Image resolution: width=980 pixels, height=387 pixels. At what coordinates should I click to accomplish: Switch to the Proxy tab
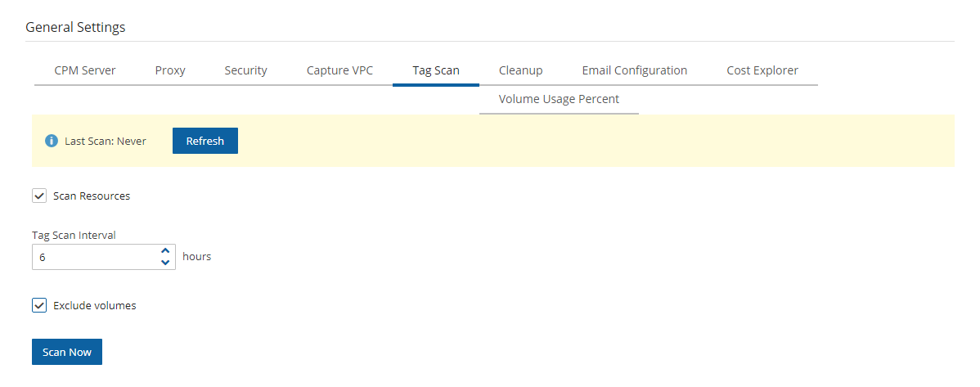pos(170,70)
